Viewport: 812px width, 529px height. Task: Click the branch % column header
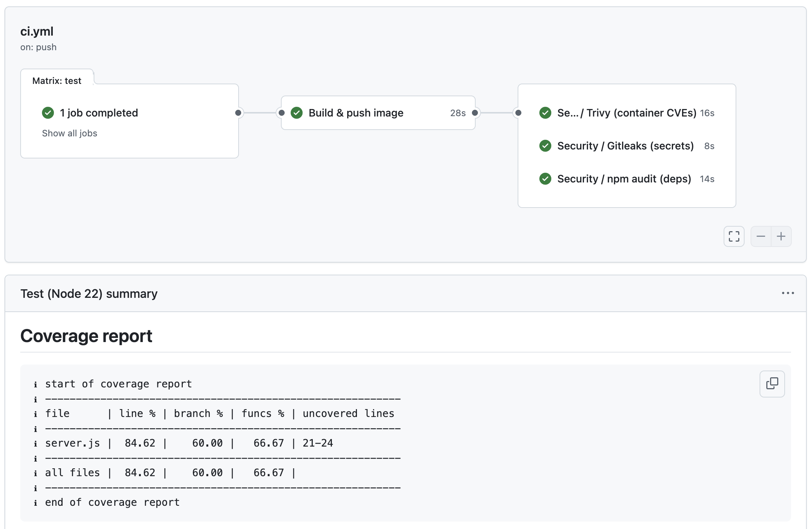click(198, 414)
